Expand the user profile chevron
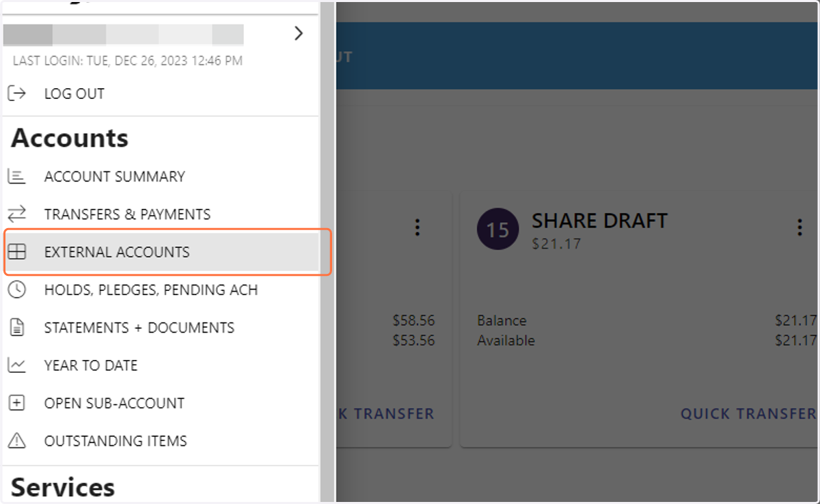 point(298,33)
